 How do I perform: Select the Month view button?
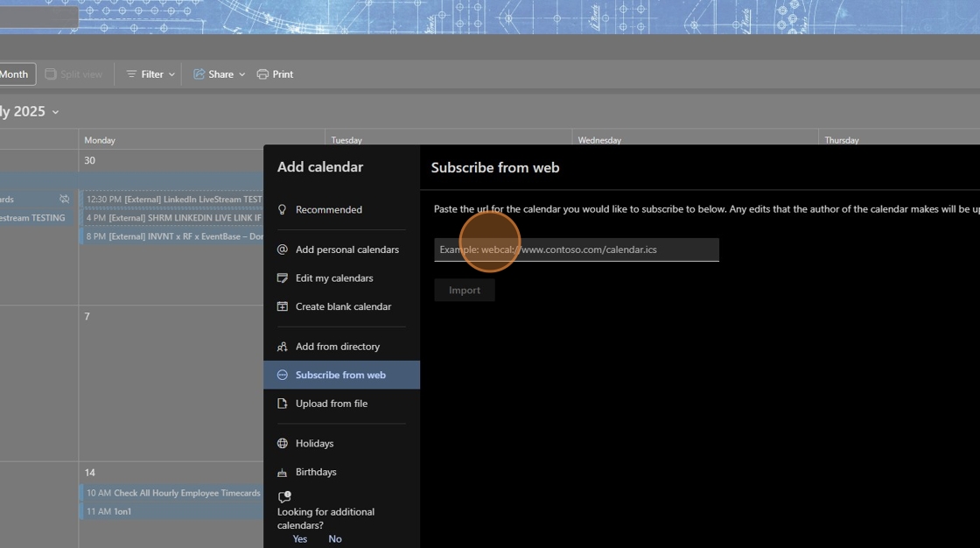15,74
